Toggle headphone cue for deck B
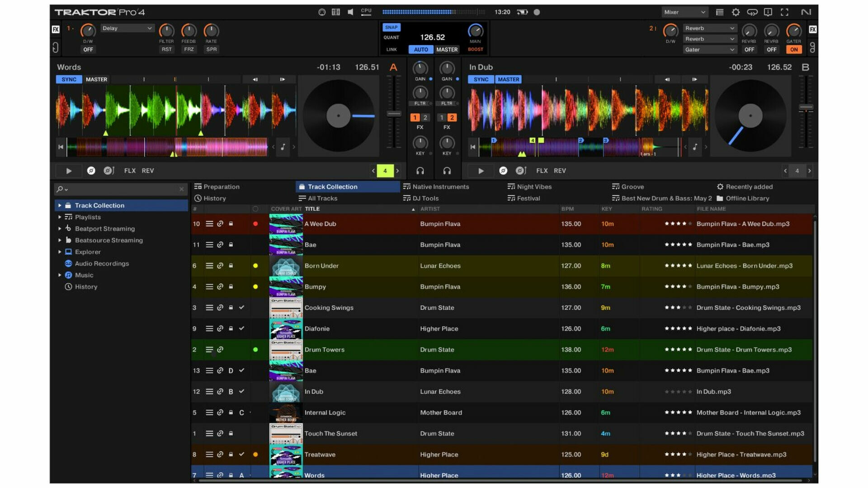Screen dimensions: 868x488 point(447,171)
